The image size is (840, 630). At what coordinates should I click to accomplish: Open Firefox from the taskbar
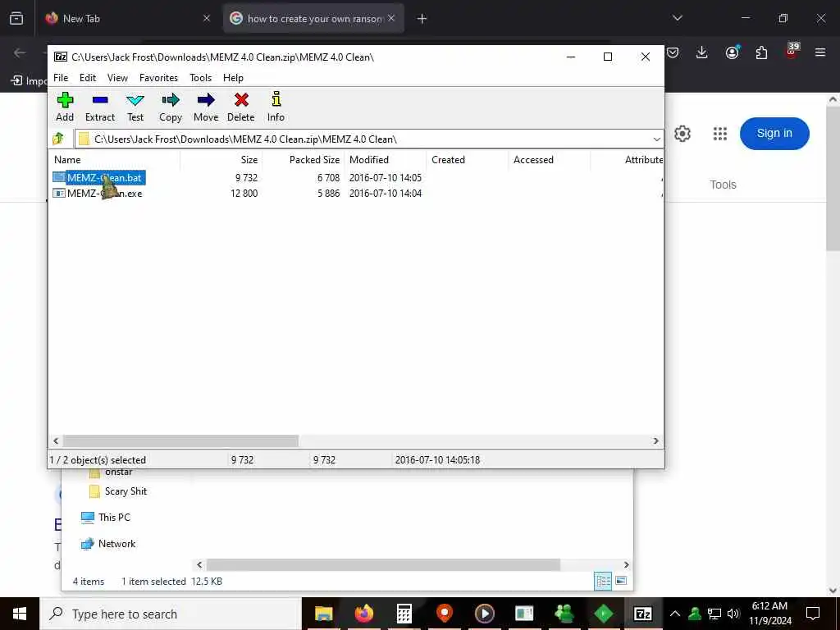click(x=363, y=614)
